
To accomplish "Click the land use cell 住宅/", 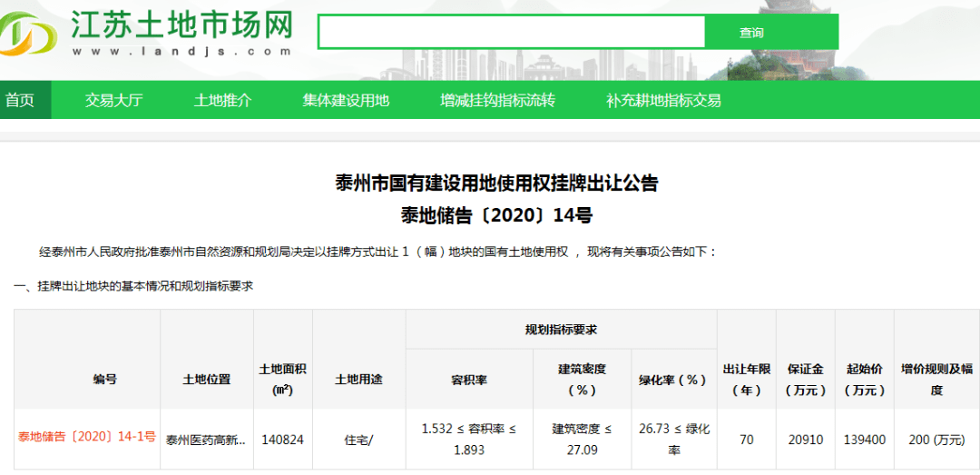I will [358, 440].
